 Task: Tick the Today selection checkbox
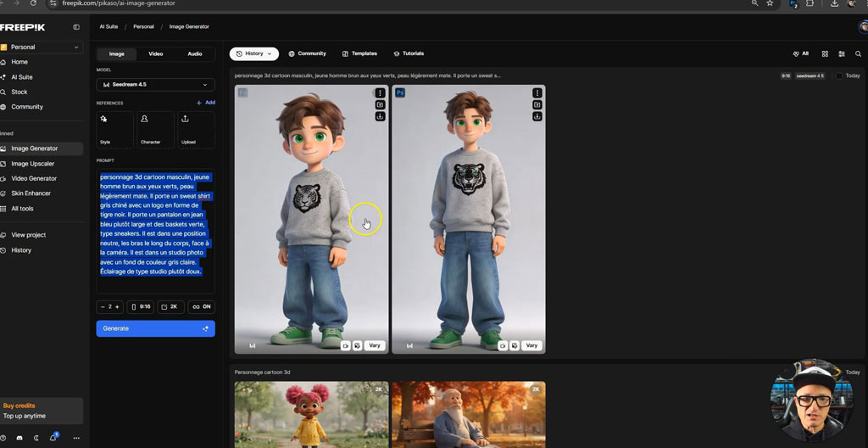pyautogui.click(x=838, y=76)
